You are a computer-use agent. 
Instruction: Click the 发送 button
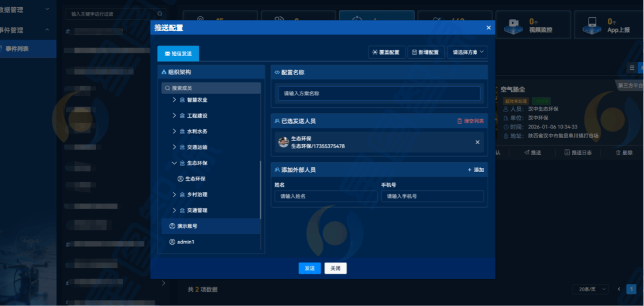pyautogui.click(x=309, y=268)
